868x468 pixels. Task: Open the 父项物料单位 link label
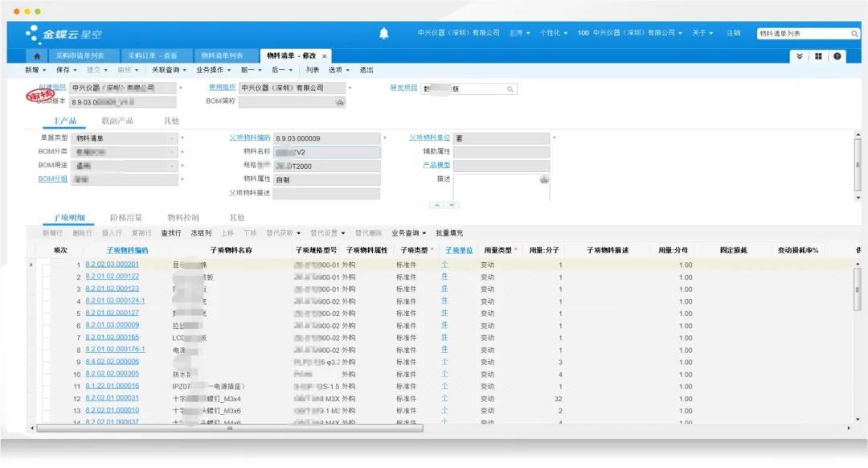[429, 138]
